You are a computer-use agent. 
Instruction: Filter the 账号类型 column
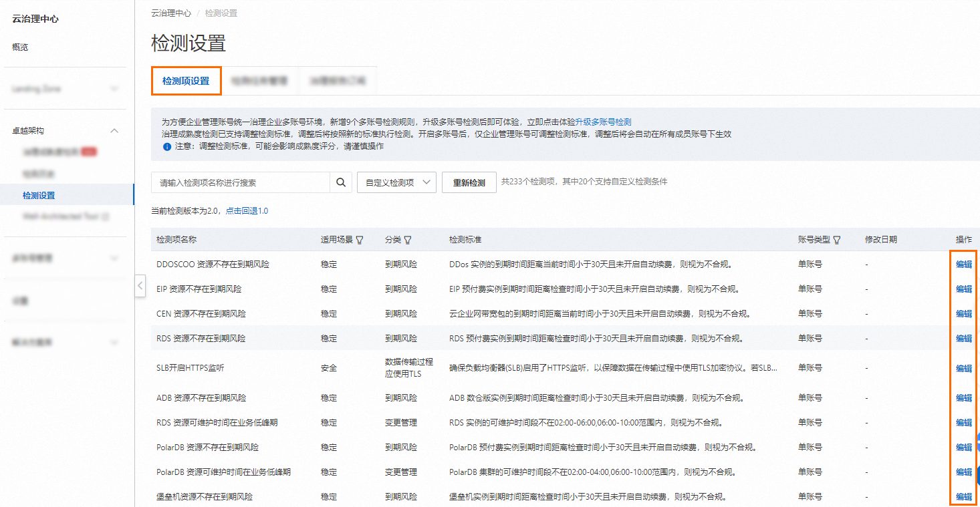click(837, 240)
